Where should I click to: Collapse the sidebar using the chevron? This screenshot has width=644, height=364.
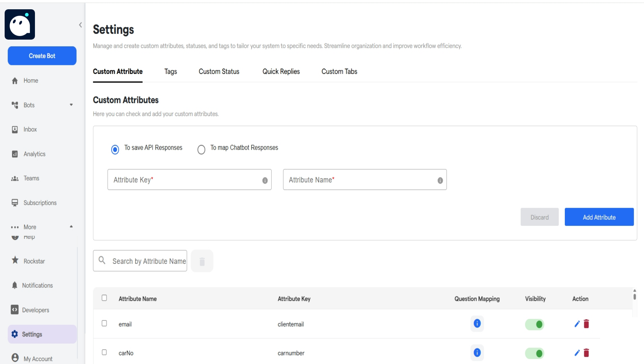pyautogui.click(x=80, y=25)
